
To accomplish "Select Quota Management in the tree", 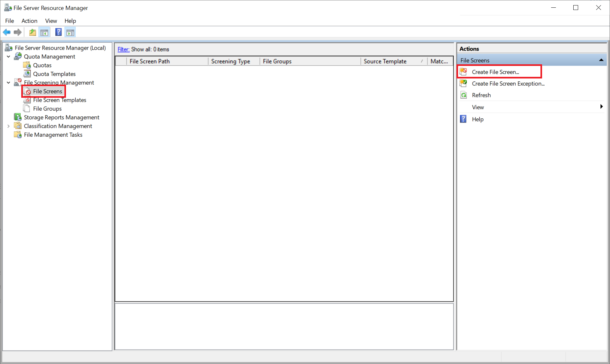I will tap(49, 57).
